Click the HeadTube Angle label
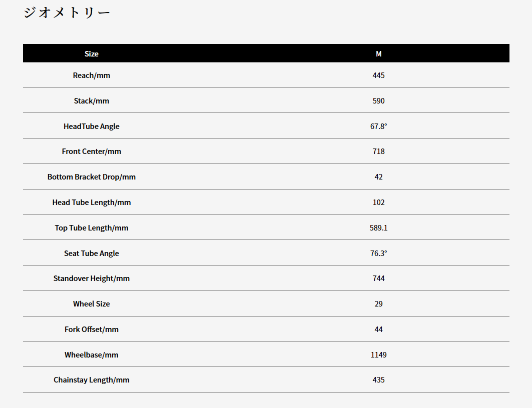Screen dimensions: 532x408 pos(92,126)
